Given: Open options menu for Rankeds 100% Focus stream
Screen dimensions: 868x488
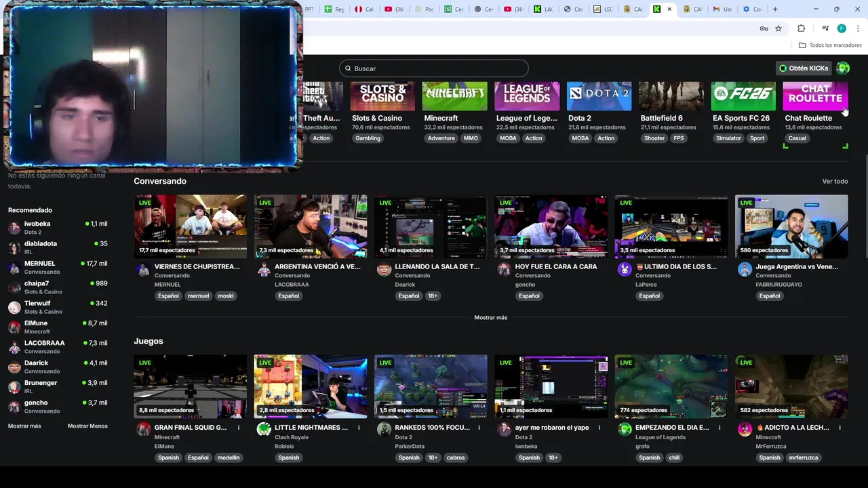Looking at the screenshot, I should tap(479, 428).
